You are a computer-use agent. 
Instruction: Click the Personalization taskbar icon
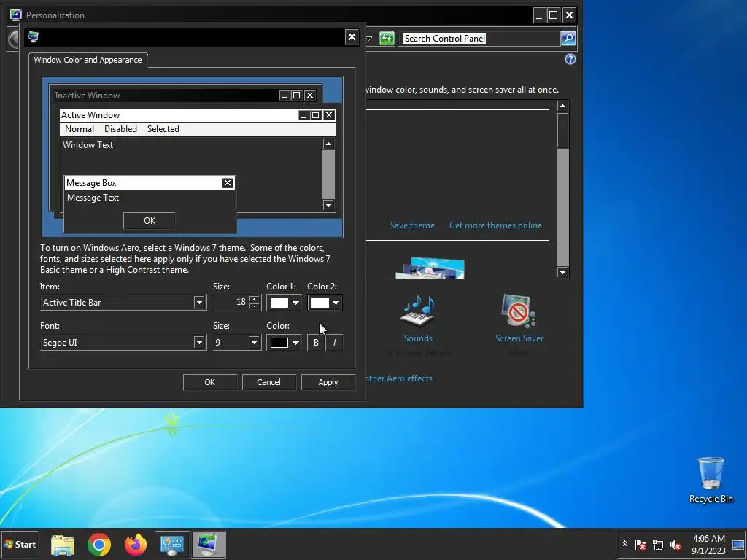[209, 545]
